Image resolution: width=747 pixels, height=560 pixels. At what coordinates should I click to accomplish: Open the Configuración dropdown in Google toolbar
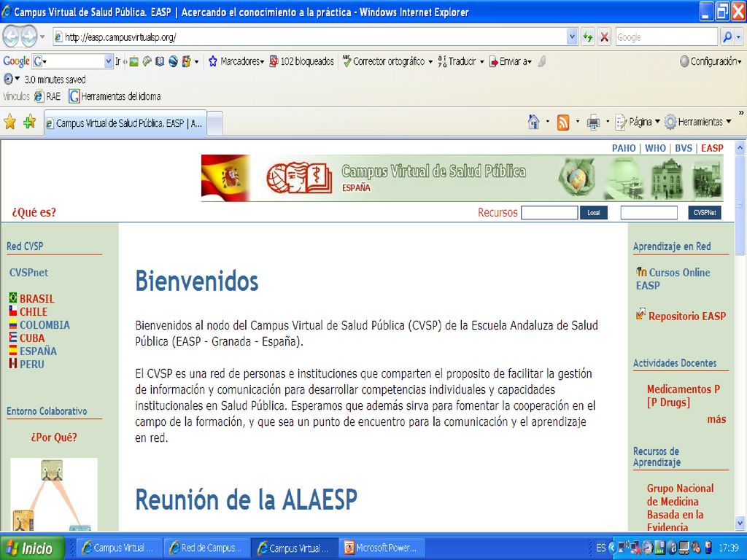click(x=711, y=61)
